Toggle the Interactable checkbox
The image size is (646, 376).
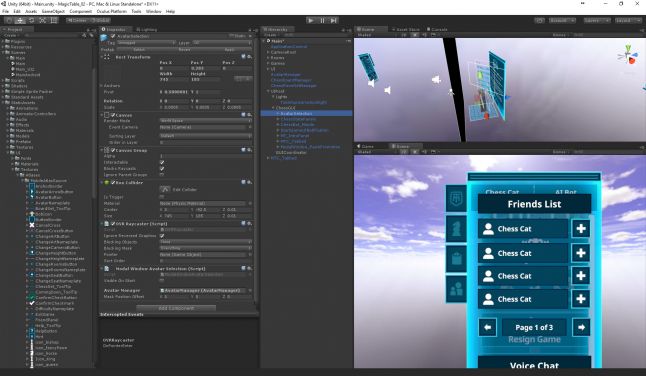pos(162,163)
